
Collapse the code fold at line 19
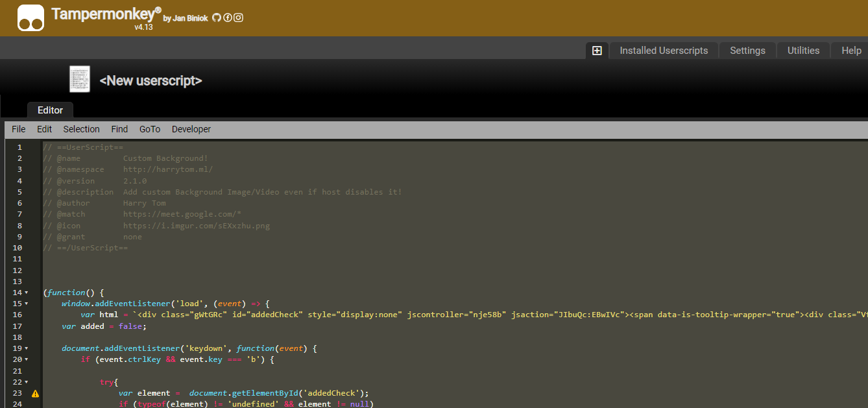pyautogui.click(x=27, y=348)
